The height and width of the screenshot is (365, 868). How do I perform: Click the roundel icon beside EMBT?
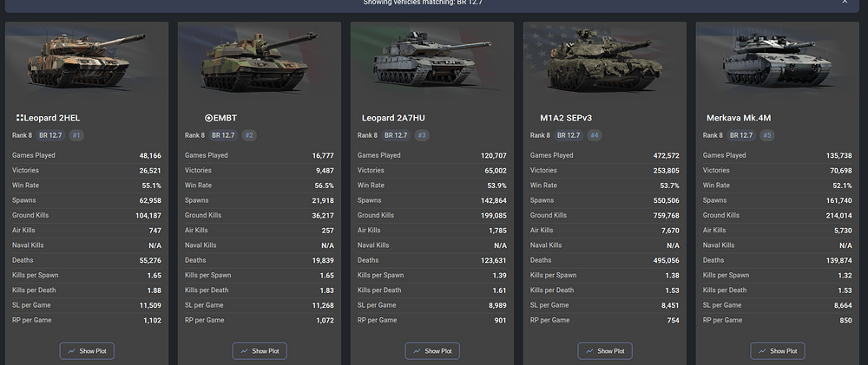pos(208,118)
